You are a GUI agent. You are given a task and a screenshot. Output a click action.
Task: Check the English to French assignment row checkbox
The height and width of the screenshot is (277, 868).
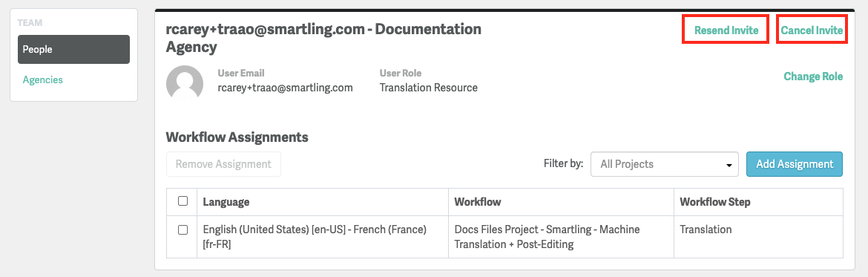point(183,229)
